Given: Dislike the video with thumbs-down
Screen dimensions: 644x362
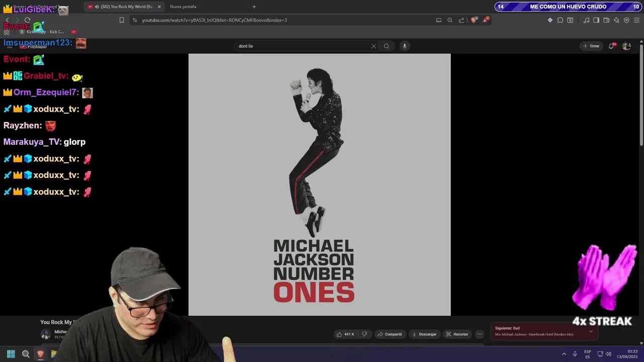Looking at the screenshot, I should point(365,334).
